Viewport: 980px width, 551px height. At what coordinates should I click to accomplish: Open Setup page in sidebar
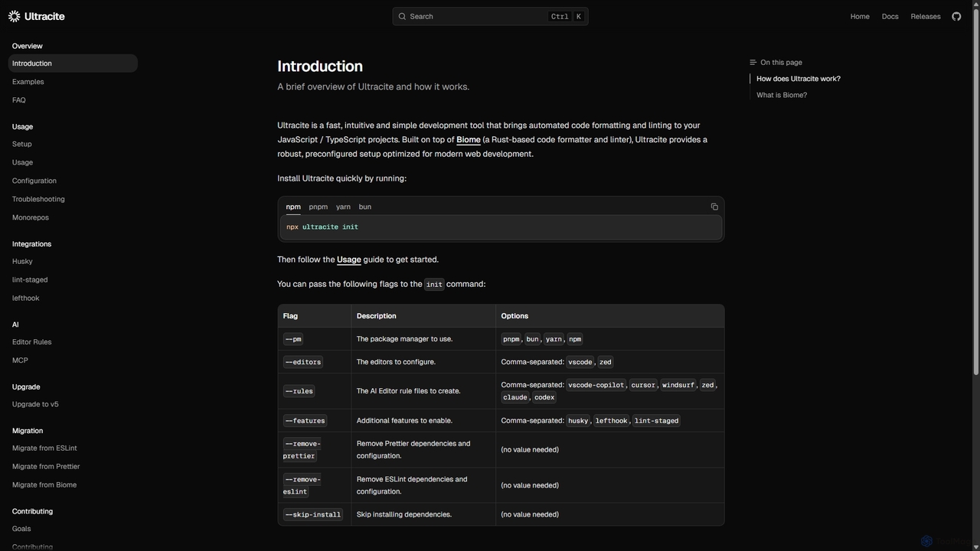pos(73,144)
